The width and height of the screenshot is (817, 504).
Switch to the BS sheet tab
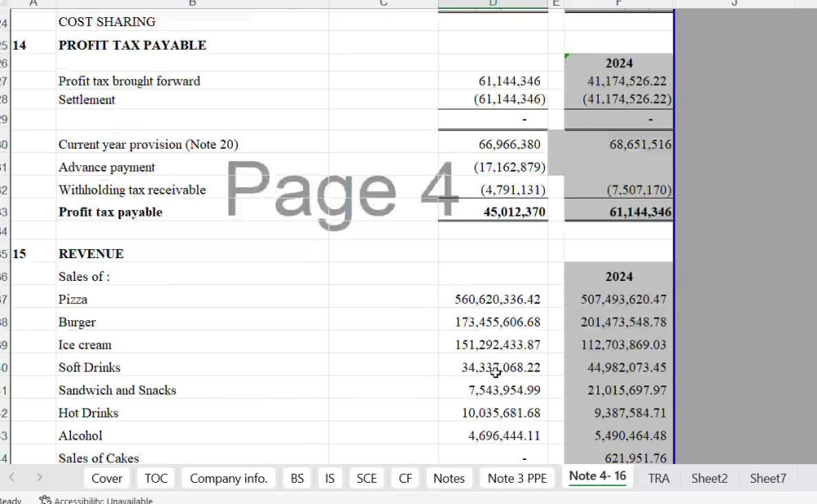pyautogui.click(x=297, y=478)
